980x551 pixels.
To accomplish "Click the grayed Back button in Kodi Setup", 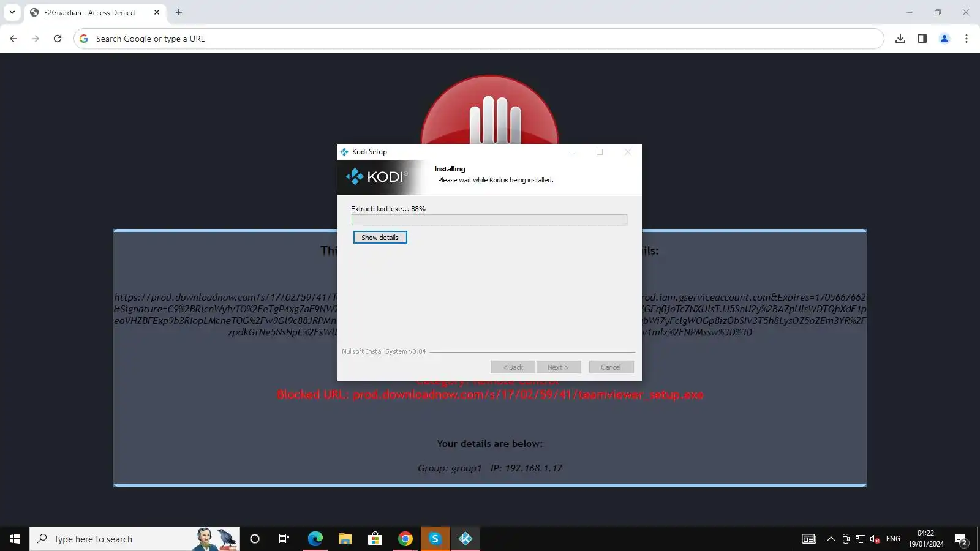I will [x=513, y=367].
